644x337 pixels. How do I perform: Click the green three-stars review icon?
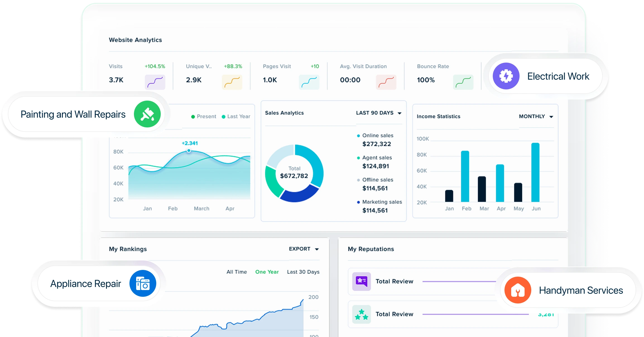(x=361, y=314)
